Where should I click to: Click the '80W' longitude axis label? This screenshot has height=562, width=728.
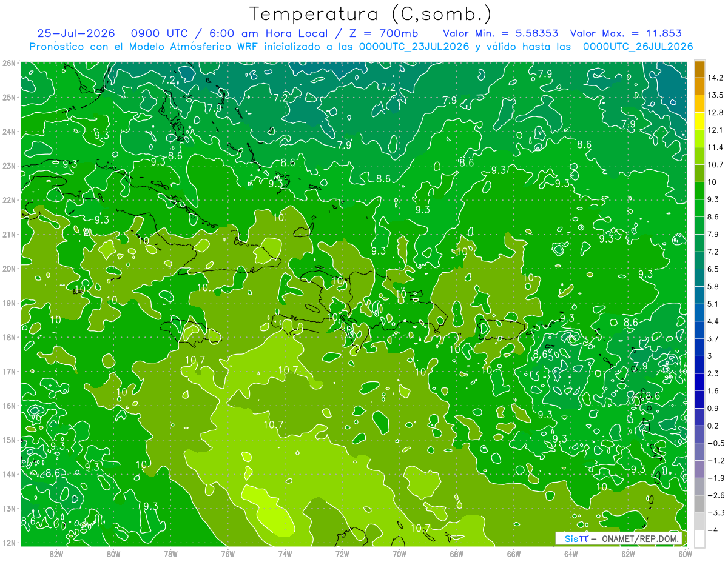pos(113,554)
